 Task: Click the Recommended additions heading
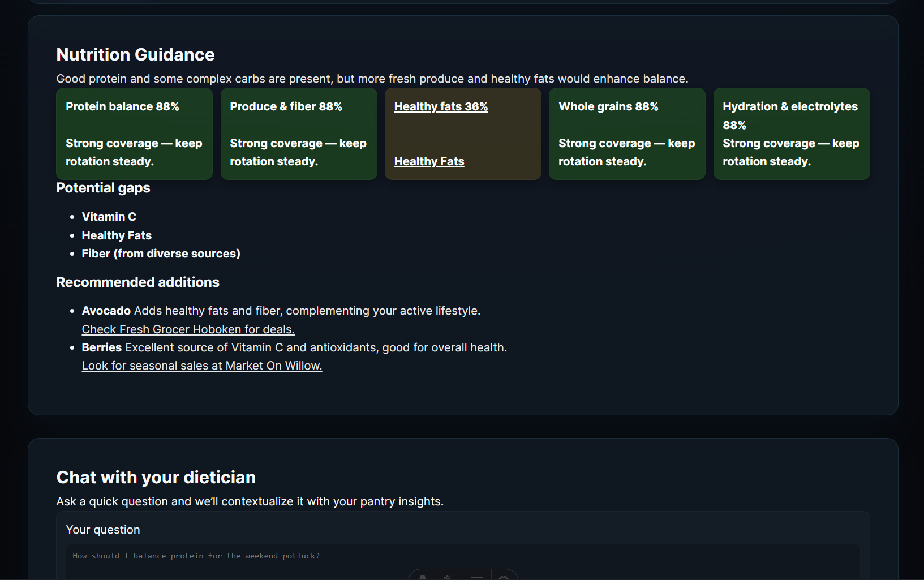137,282
